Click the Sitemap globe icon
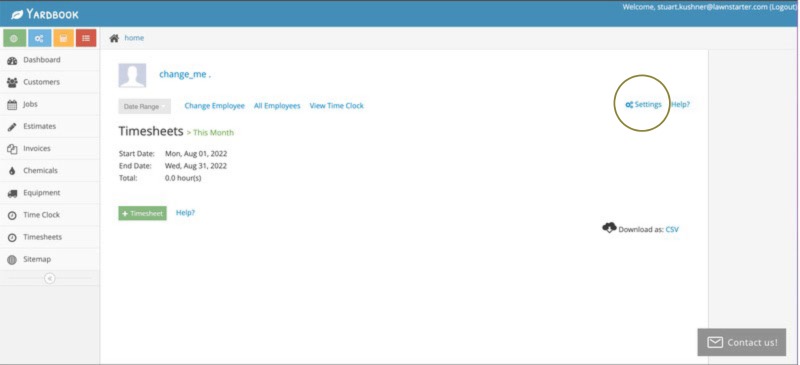The height and width of the screenshot is (365, 800). 12,260
